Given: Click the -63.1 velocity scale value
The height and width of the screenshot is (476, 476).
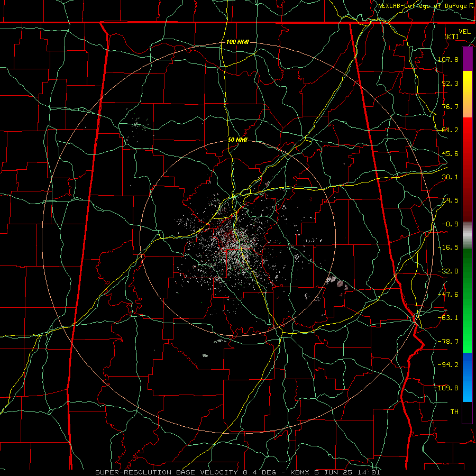Looking at the screenshot, I should 448,318.
